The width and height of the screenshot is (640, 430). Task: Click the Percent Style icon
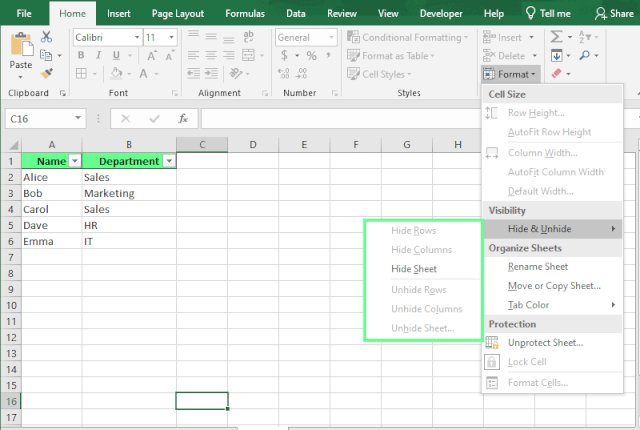click(311, 55)
